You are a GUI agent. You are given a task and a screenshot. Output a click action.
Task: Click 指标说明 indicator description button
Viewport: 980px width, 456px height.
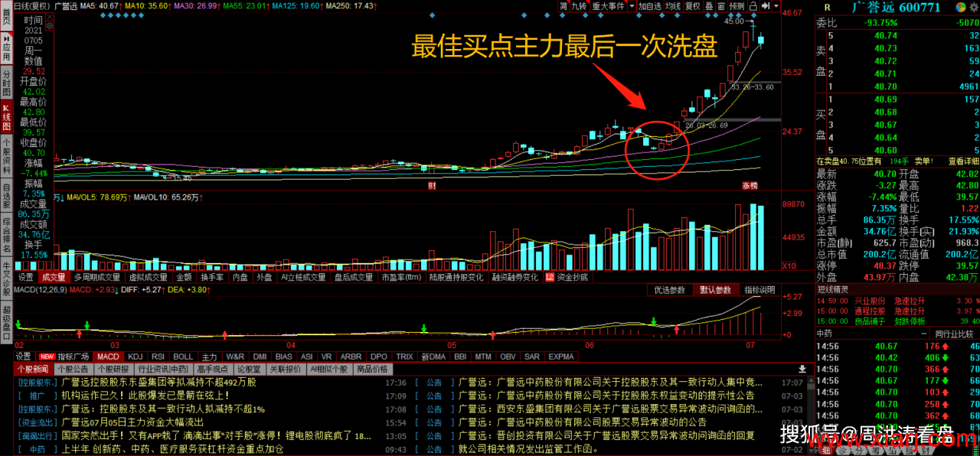[x=759, y=290]
